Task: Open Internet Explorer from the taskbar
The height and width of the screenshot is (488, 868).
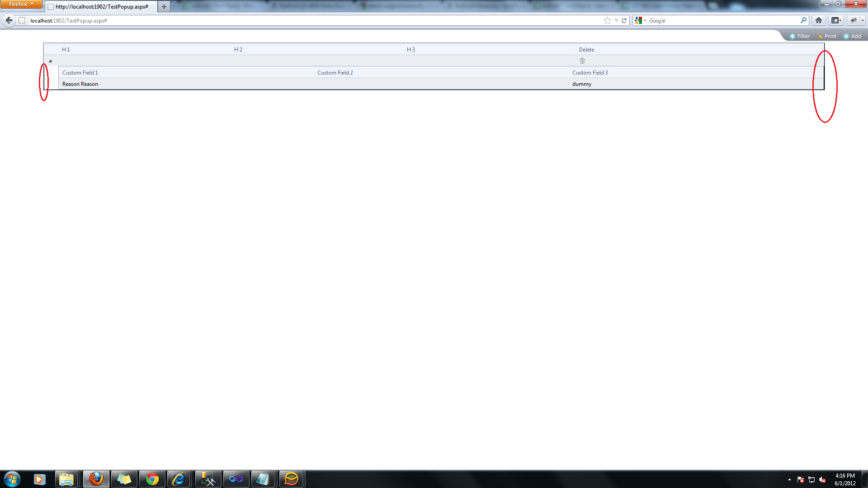Action: [x=179, y=479]
